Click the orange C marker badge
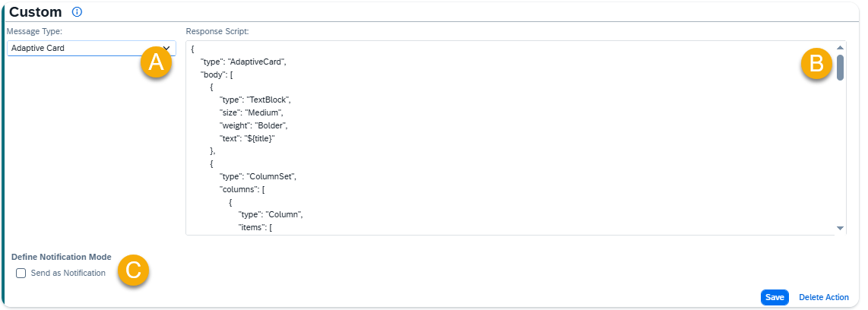Viewport: 868px width, 310px height. (133, 270)
